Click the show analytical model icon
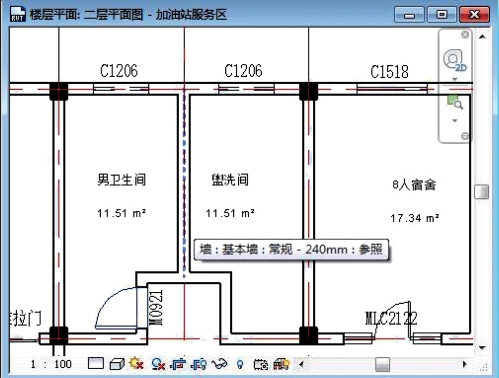The image size is (499, 378). click(x=281, y=364)
